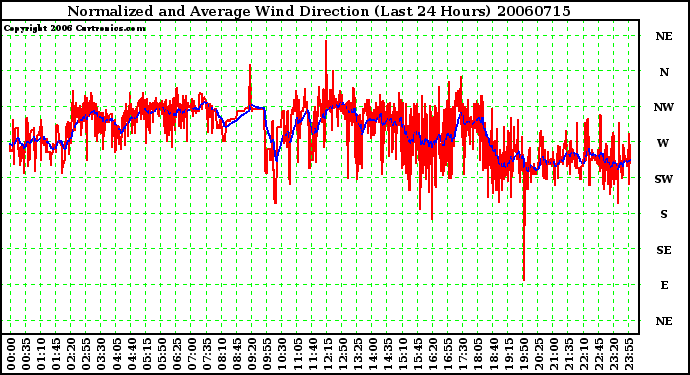Select the '13:25' time label
The height and width of the screenshot is (375, 690).
tap(358, 354)
